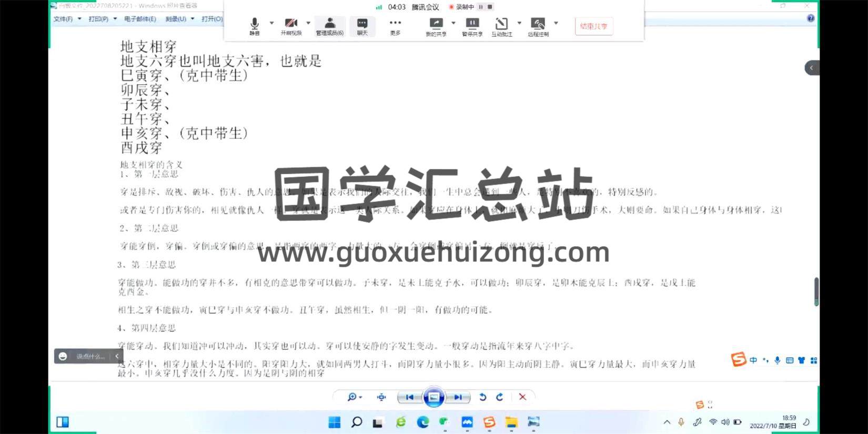The image size is (868, 434).
Task: Launch Microsoft Edge from the taskbar
Action: [423, 422]
